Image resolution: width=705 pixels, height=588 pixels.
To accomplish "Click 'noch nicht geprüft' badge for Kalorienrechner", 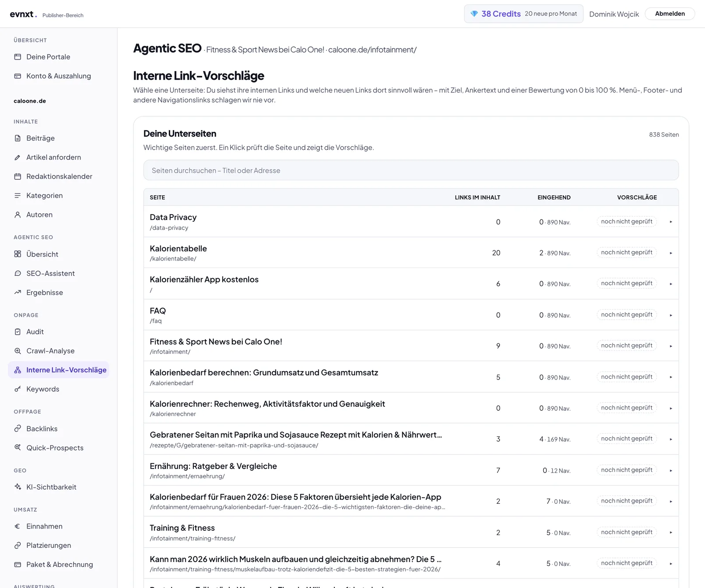I will (627, 408).
